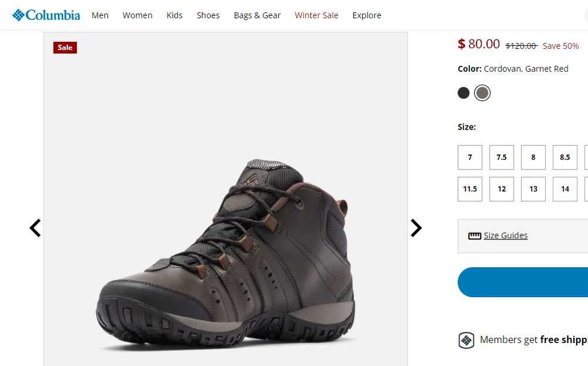
Task: Click the members badge icon
Action: pos(466,340)
